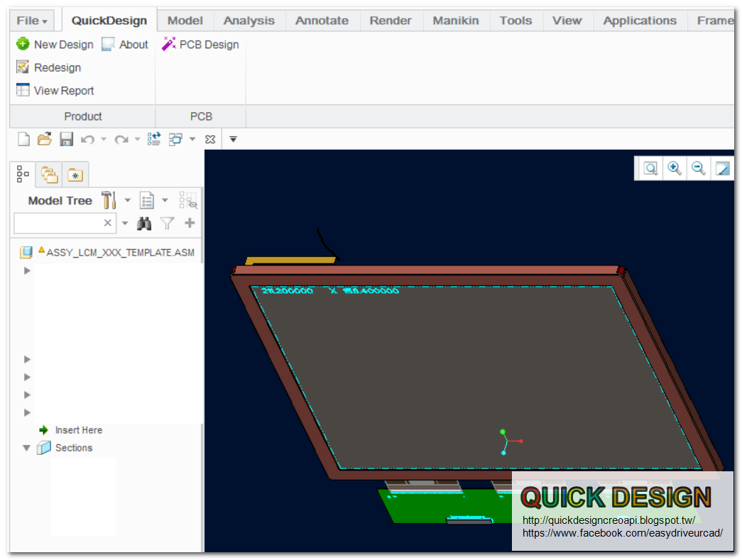Open the Model Tree filter funnel icon
Screen dimensions: 742x560
[166, 223]
